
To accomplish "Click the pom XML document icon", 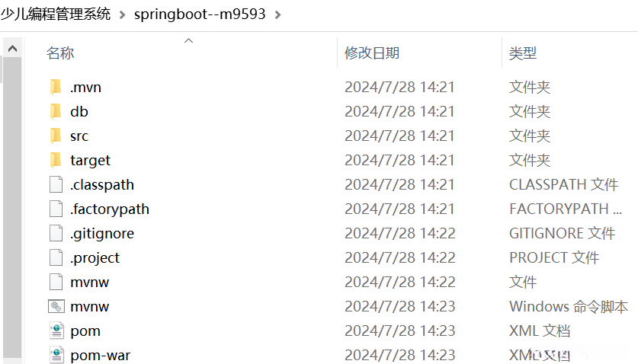I will [56, 330].
